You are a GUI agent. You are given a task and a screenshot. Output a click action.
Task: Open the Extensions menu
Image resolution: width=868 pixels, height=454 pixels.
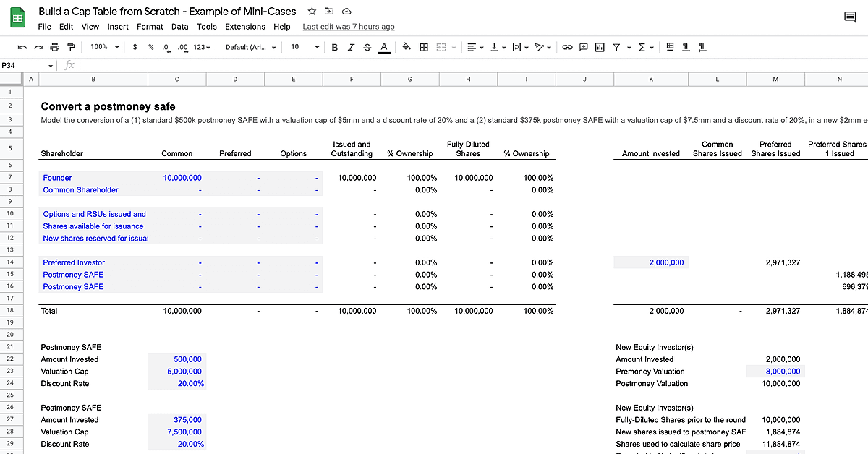point(245,27)
